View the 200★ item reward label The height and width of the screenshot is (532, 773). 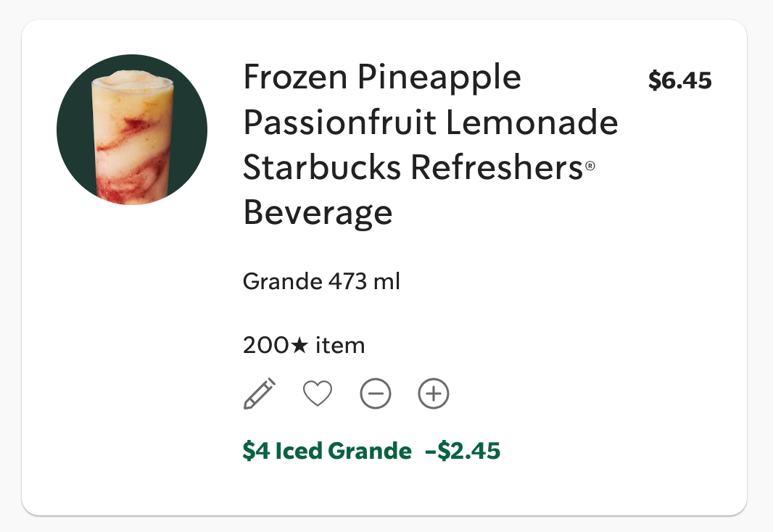(303, 345)
